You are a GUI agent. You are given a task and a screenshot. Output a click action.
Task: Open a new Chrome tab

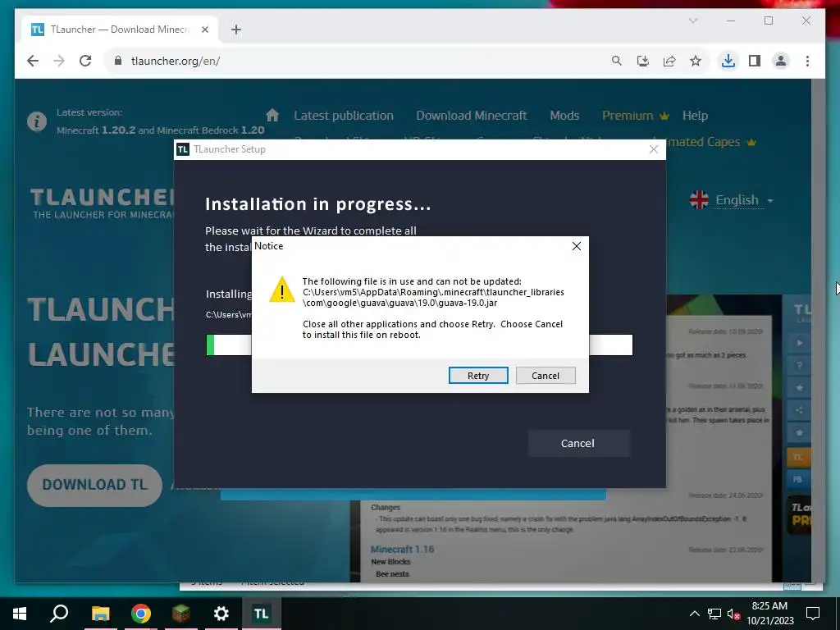[x=236, y=30]
